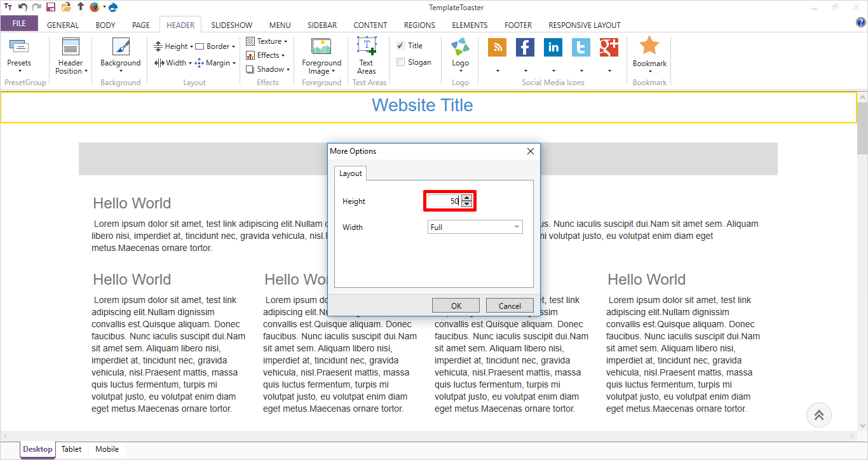Click OK in More Options dialog
Screen dimensions: 868x460
456,306
